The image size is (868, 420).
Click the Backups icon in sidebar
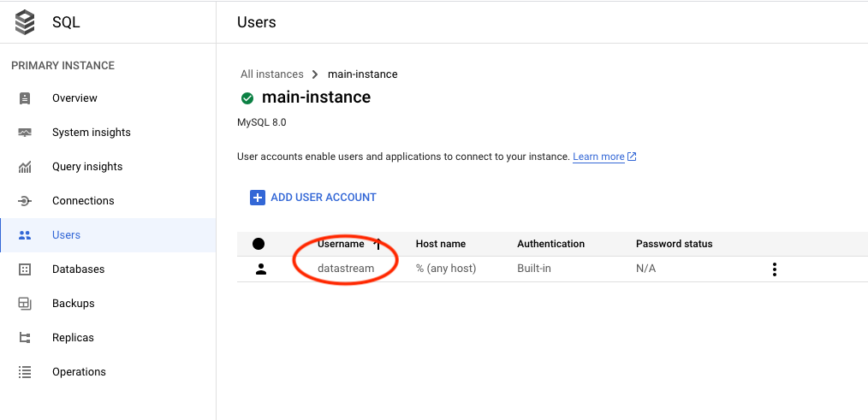25,304
